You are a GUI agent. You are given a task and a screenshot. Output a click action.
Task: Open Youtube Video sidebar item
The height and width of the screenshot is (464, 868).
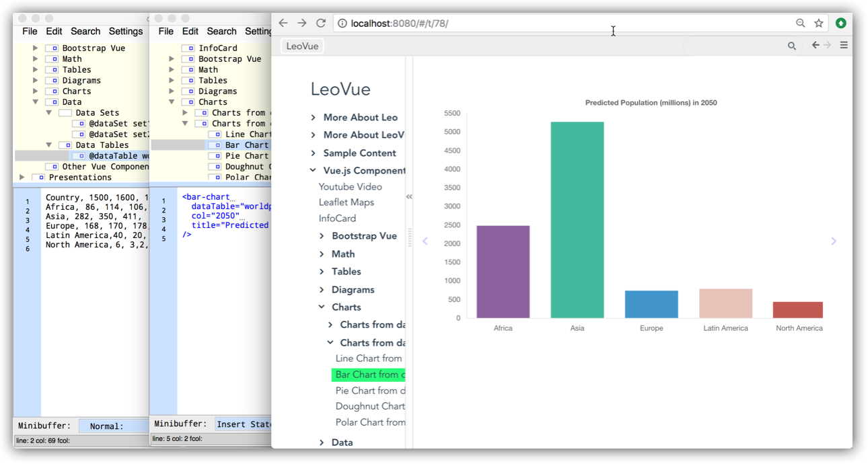(350, 187)
